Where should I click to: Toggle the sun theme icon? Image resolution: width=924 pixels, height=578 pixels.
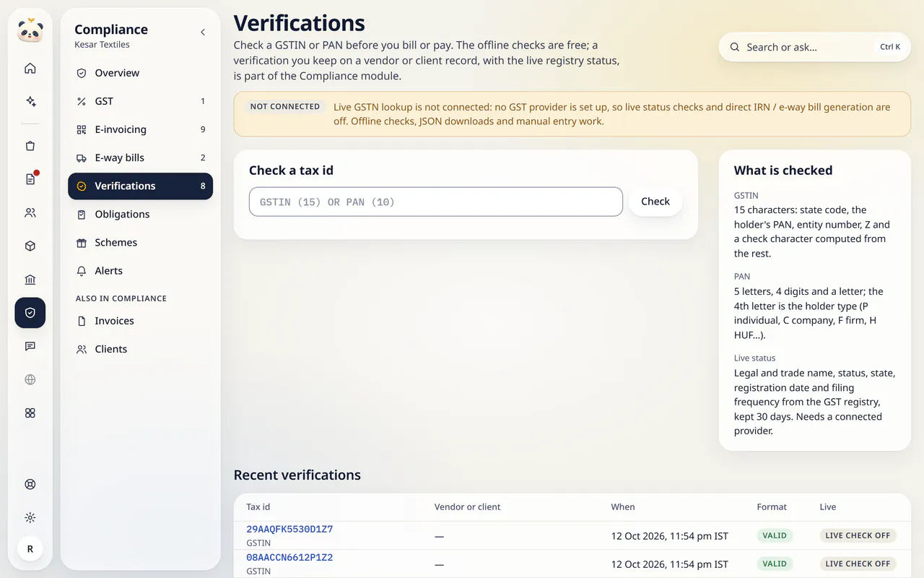click(30, 517)
